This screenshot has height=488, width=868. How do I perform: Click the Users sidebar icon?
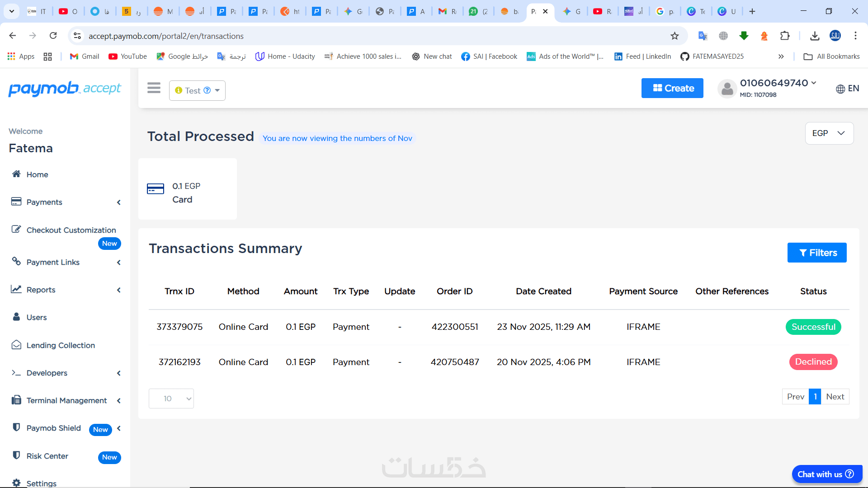tap(16, 317)
